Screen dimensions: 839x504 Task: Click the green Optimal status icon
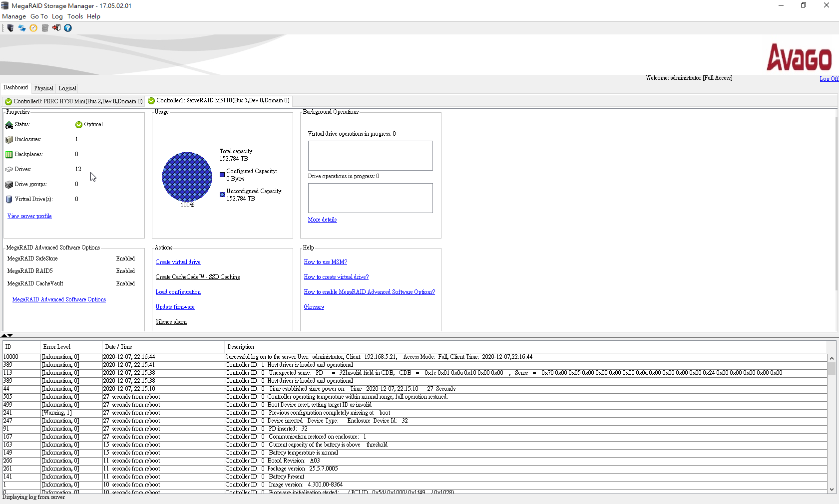click(x=78, y=125)
